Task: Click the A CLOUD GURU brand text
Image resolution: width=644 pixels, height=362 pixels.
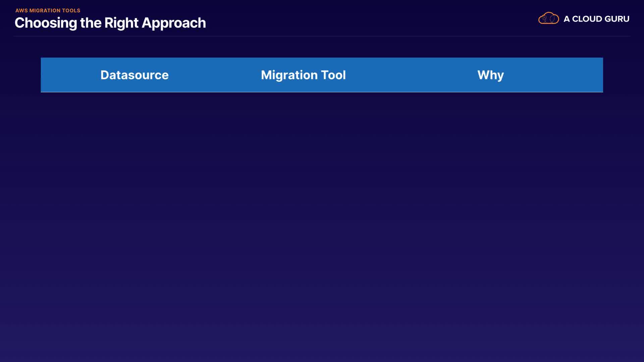Action: coord(596,19)
